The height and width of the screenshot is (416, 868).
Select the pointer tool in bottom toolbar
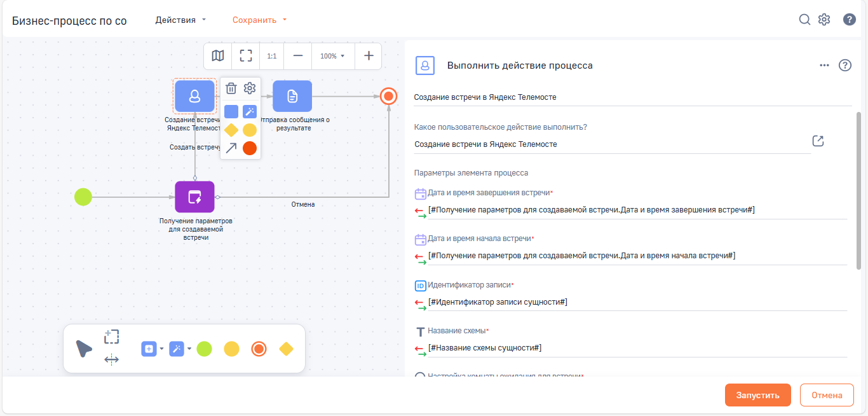click(83, 347)
